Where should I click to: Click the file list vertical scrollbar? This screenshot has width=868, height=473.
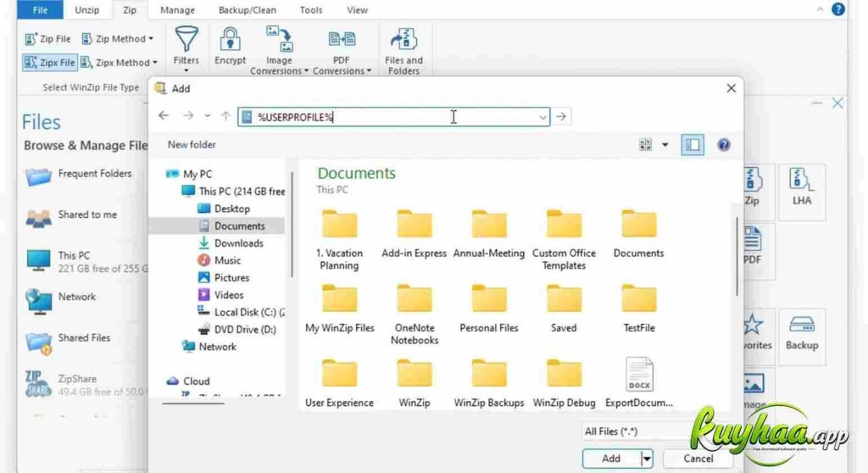coord(737,257)
